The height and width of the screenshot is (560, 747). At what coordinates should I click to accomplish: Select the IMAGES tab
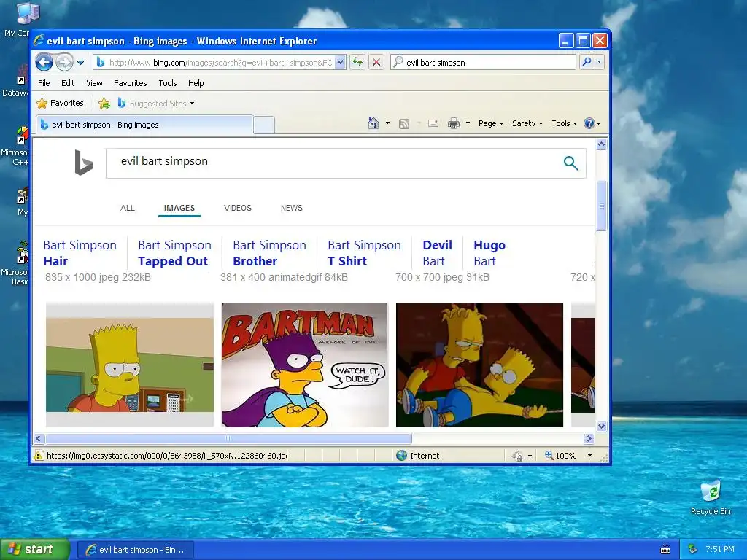[179, 208]
